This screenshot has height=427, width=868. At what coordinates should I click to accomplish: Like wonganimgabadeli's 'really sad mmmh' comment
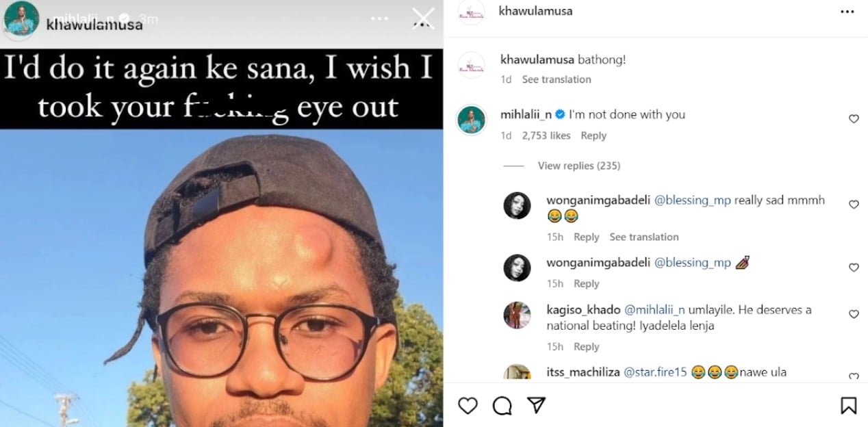tap(854, 205)
